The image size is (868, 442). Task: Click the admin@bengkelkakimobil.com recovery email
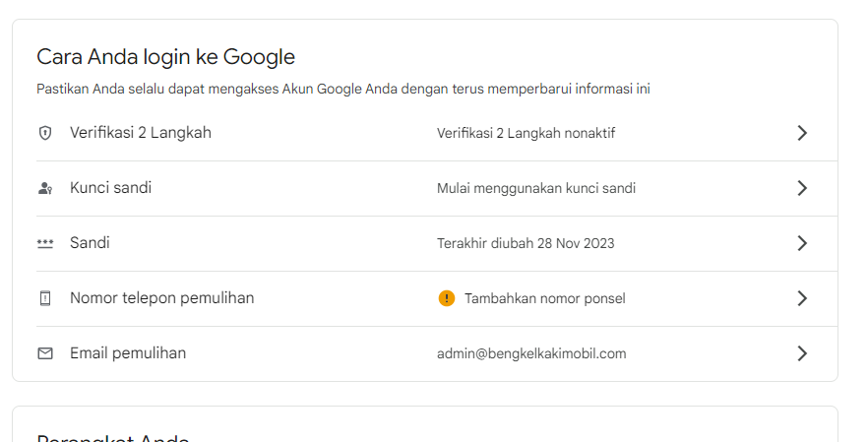click(x=531, y=353)
